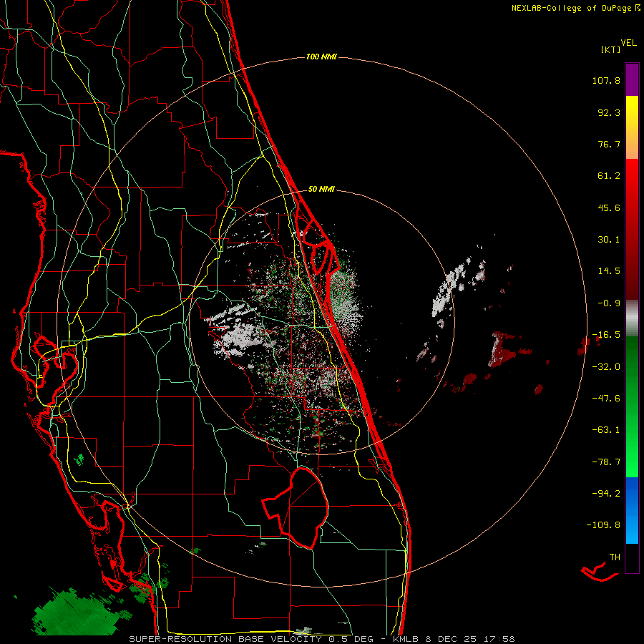
Task: Click the -94.2 value on the scale
Action: [606, 493]
